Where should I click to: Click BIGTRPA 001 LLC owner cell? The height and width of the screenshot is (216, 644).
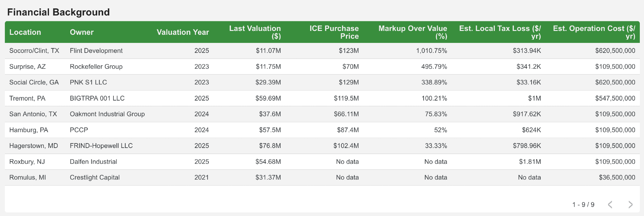click(97, 98)
